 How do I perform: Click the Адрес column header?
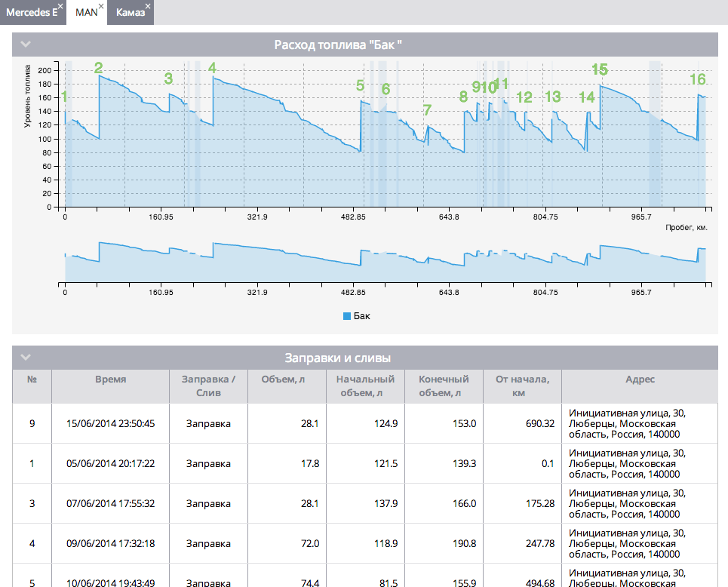pyautogui.click(x=640, y=380)
